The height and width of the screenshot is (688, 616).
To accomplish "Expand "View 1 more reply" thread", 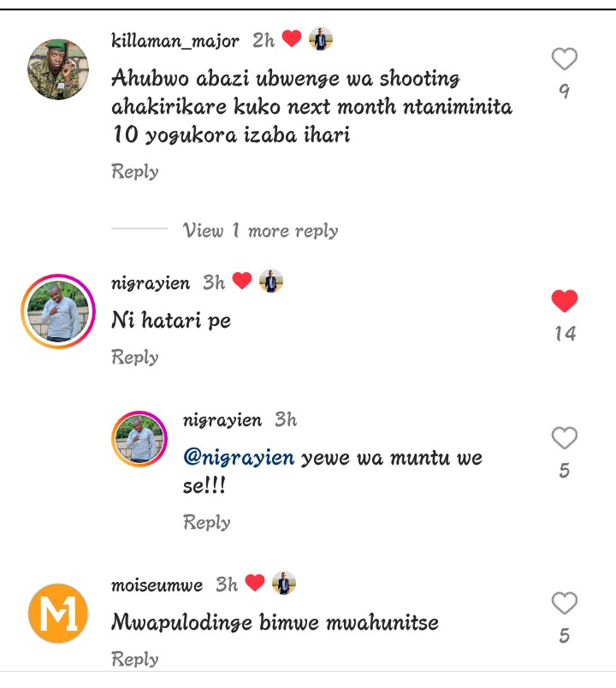I will click(260, 231).
